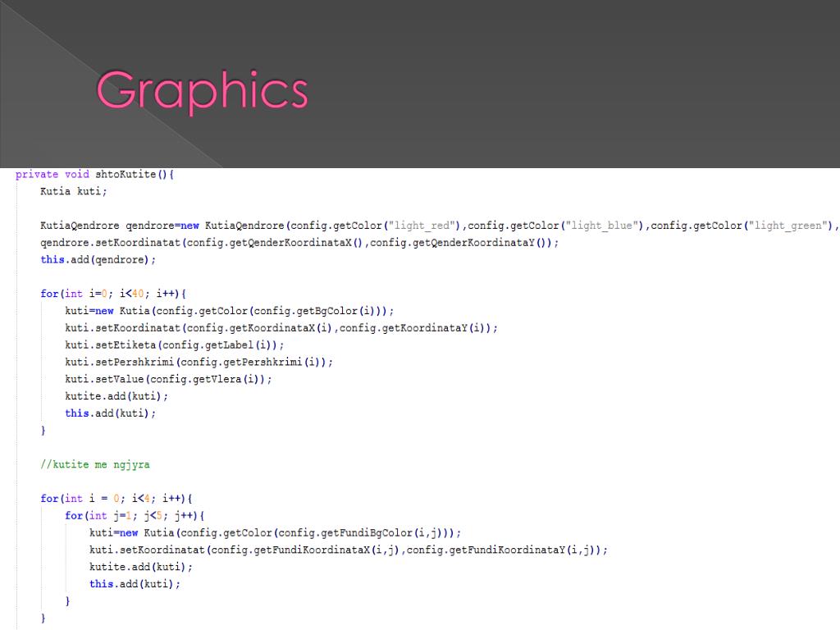The width and height of the screenshot is (840, 630).
Task: Click the 'for(int j=1; j<5; j++){' line
Action: coord(135,516)
